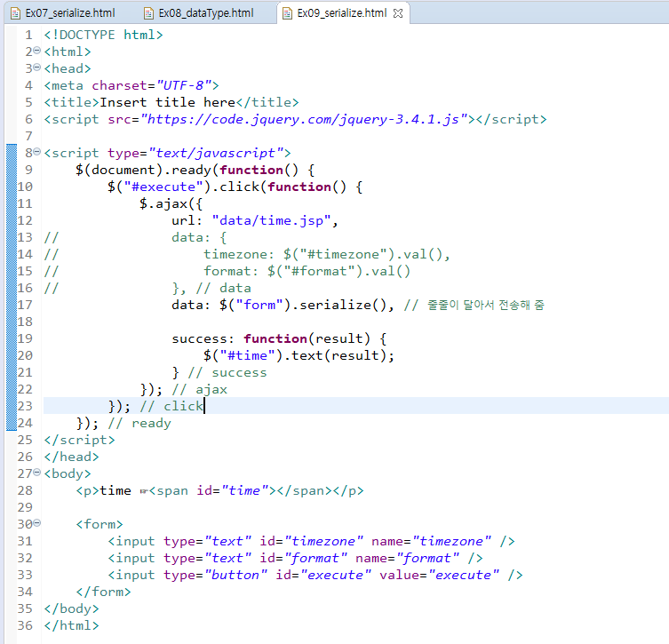
Task: Click the file icon of Ex09_serialize.html tab
Action: [x=287, y=13]
